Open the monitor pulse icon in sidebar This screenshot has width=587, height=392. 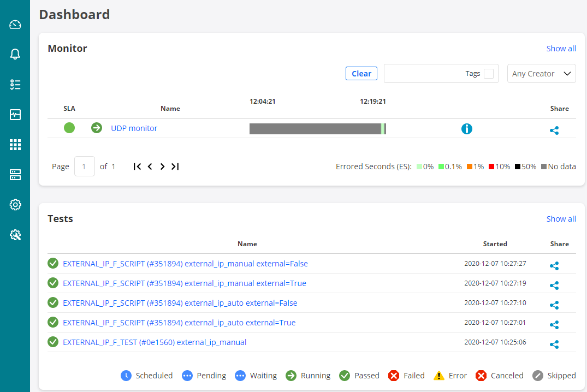(x=15, y=115)
